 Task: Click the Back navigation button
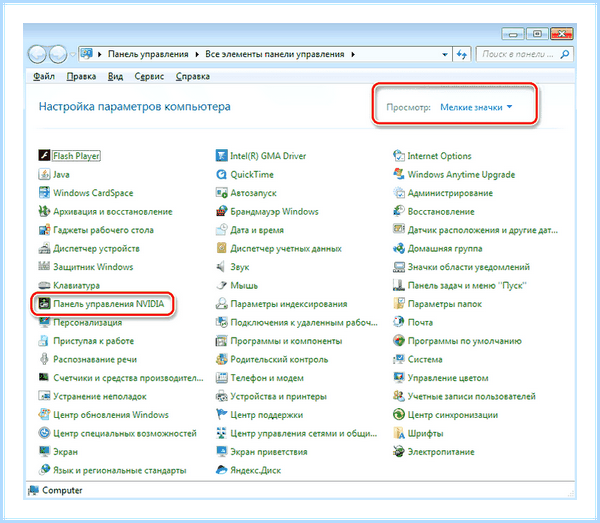click(38, 54)
